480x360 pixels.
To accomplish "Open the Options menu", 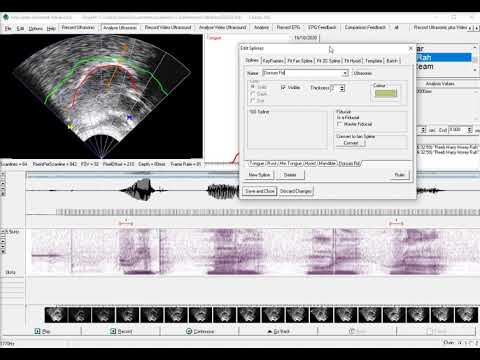I will pyautogui.click(x=35, y=29).
